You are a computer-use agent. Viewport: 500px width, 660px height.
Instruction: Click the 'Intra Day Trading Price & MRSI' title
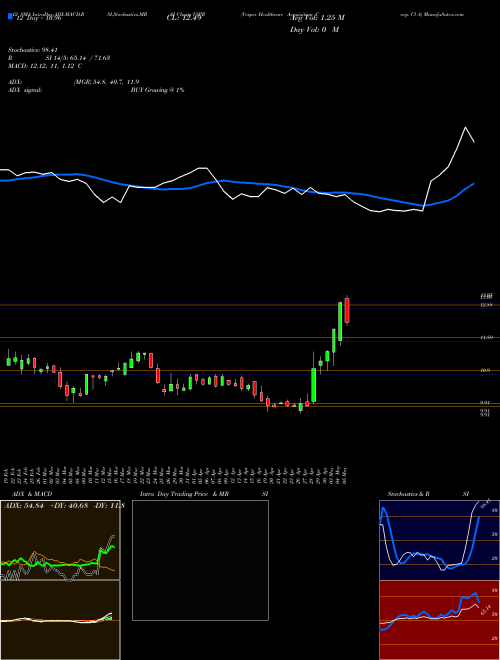click(x=204, y=494)
